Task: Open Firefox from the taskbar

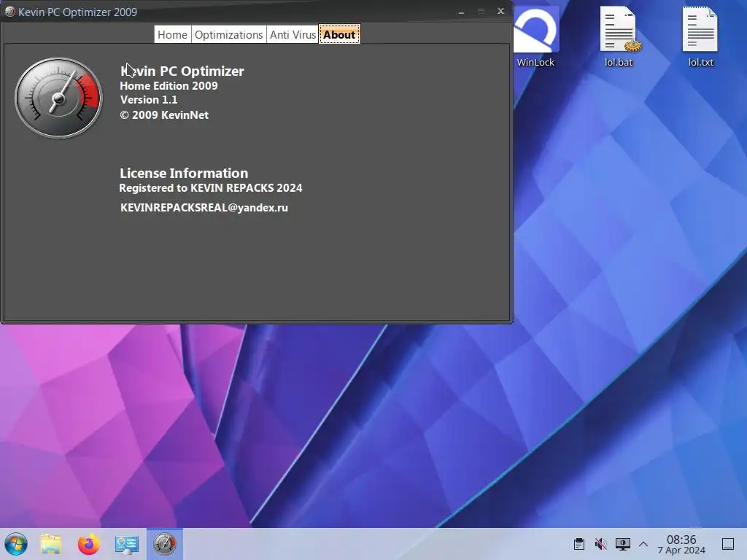Action: point(88,544)
